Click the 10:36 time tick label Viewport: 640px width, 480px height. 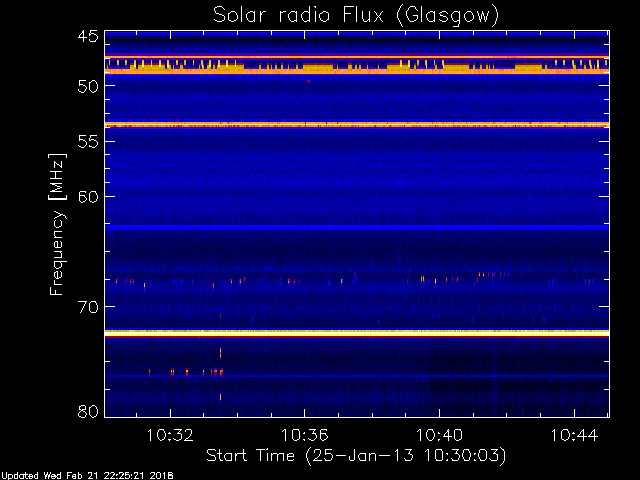tap(305, 435)
